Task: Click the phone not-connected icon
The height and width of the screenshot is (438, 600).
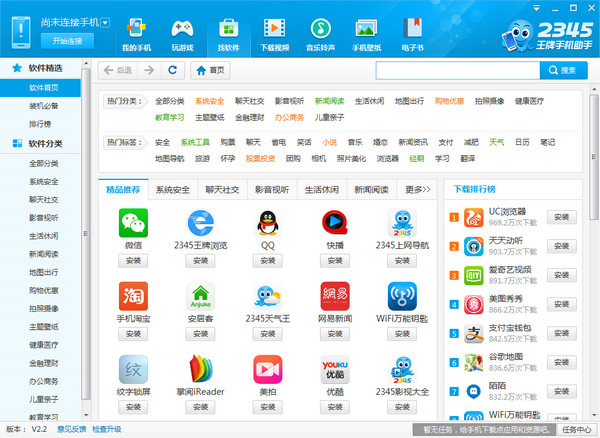Action: (21, 33)
